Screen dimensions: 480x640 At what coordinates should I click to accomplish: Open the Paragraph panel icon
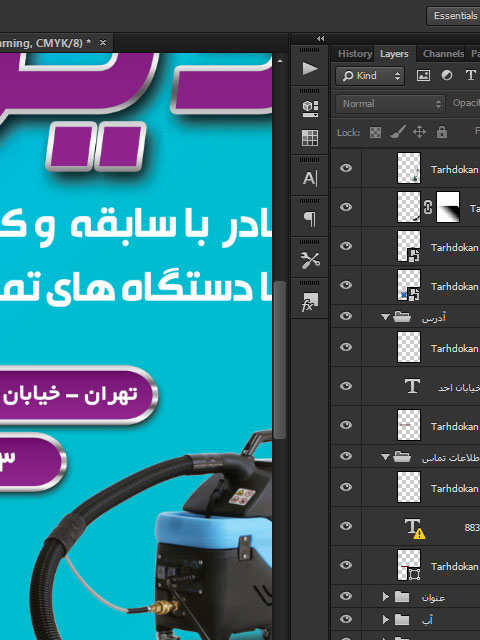tap(310, 219)
